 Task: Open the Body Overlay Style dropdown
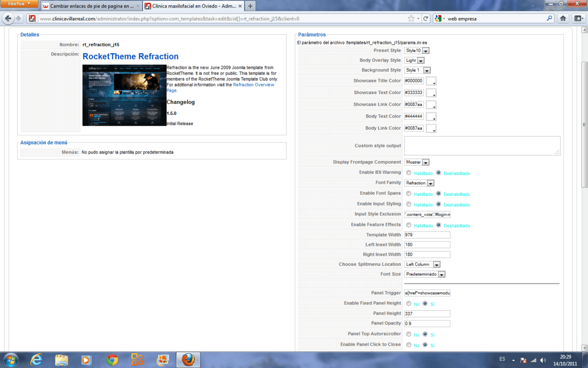414,60
